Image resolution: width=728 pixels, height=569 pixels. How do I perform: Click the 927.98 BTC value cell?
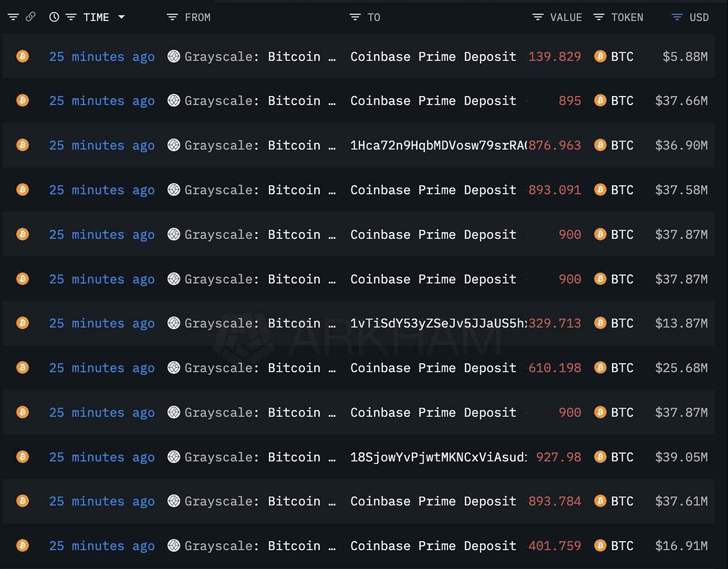tap(559, 457)
